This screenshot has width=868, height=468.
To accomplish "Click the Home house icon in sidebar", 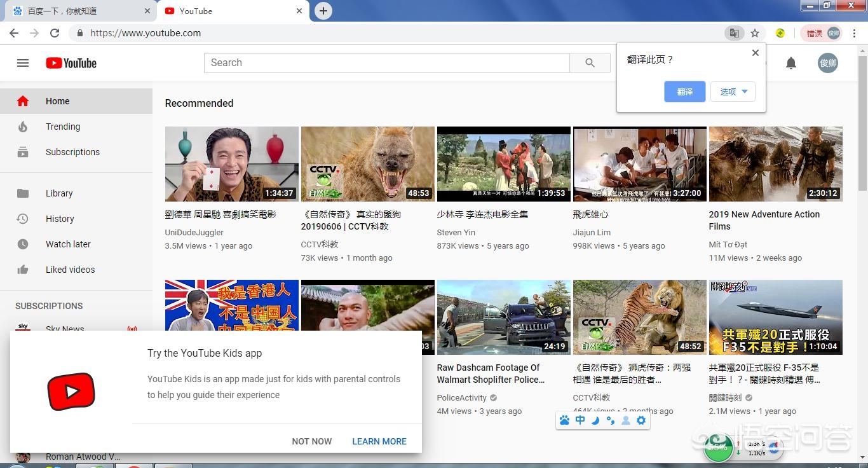I will coord(23,101).
